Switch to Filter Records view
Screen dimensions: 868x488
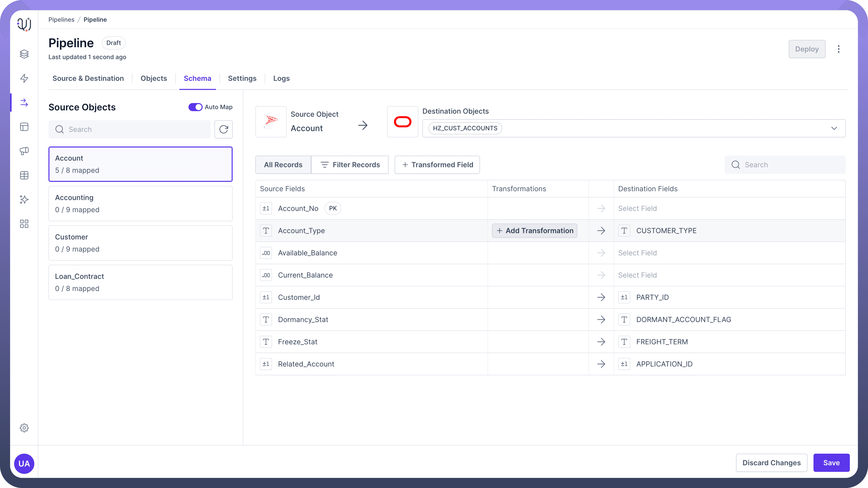350,165
